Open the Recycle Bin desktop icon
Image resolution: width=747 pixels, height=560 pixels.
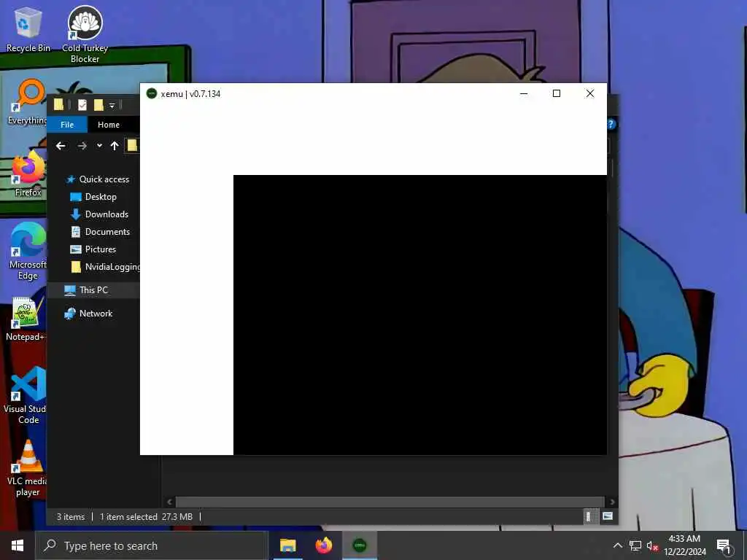[x=28, y=29]
